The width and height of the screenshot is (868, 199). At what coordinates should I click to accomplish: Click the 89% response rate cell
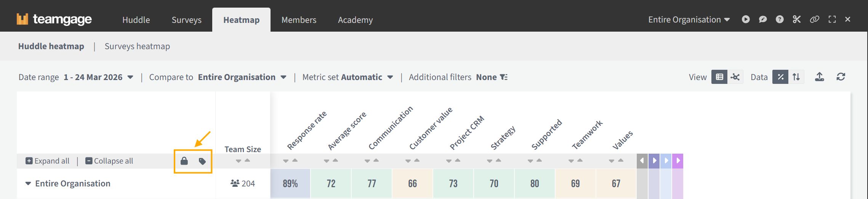coord(290,184)
